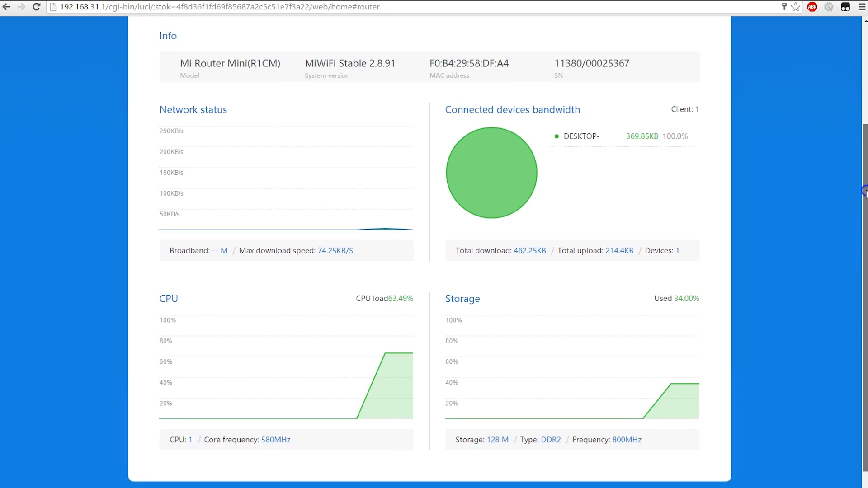
Task: Open the Adblock Plus extension
Action: pos(812,7)
